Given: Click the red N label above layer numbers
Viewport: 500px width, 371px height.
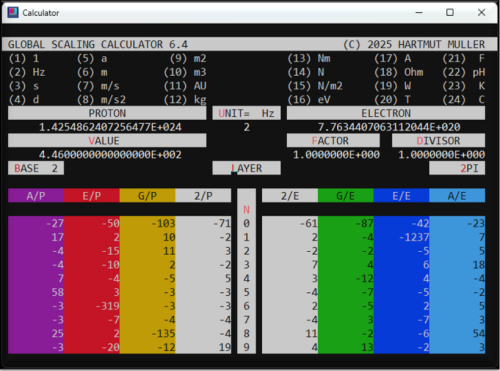Looking at the screenshot, I should click(246, 210).
